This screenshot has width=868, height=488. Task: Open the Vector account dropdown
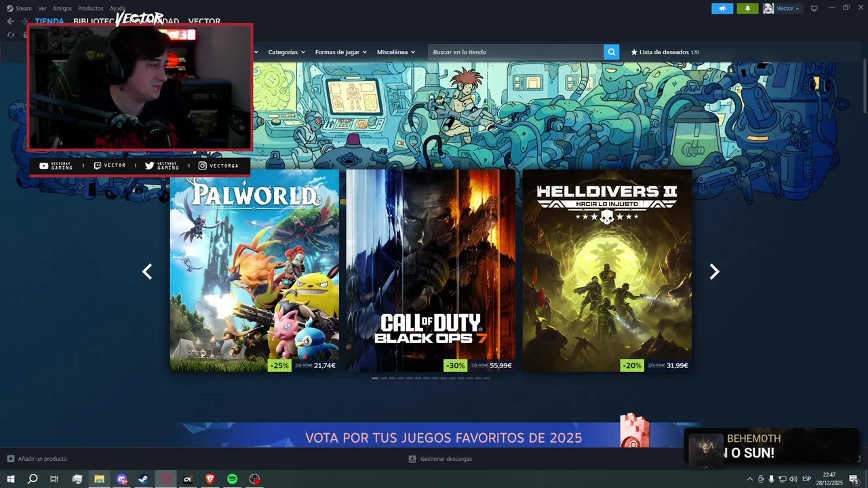788,8
